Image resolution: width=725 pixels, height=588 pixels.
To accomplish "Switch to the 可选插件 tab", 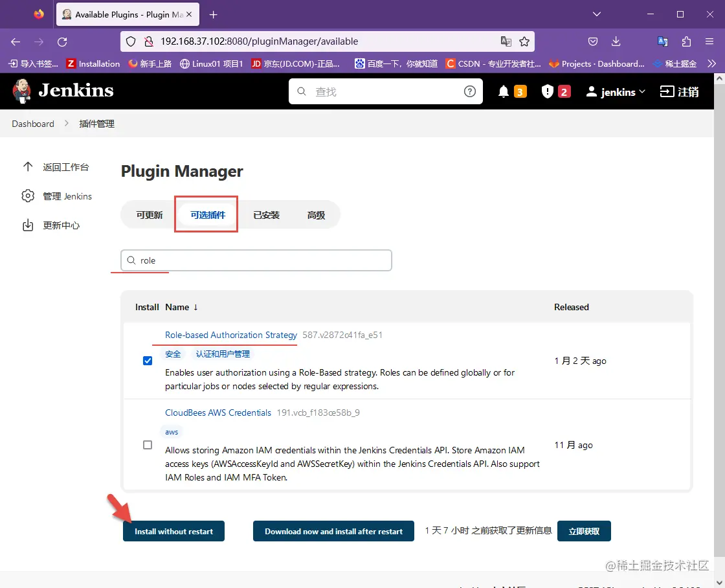I will (208, 215).
